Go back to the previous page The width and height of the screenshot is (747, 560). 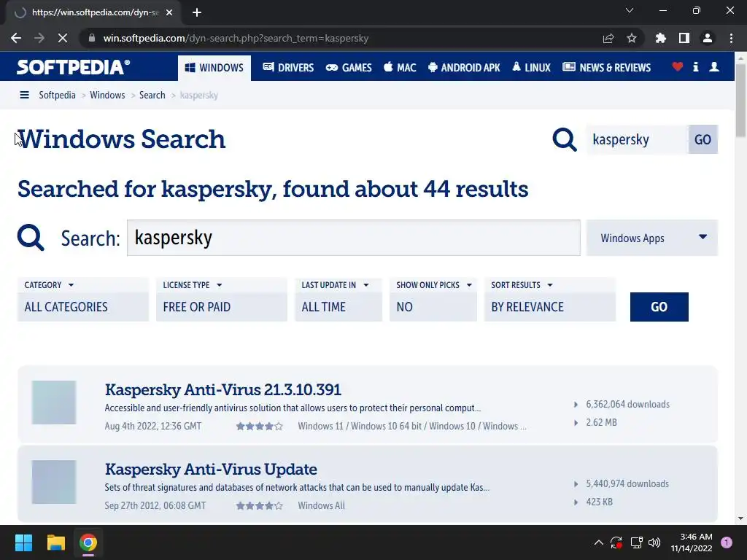point(16,38)
